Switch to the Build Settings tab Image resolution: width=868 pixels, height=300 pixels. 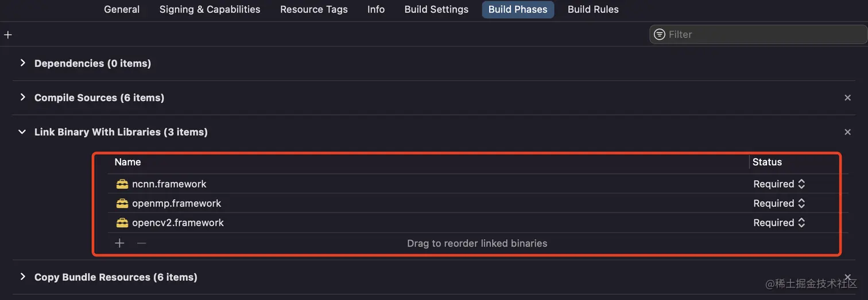pos(436,9)
